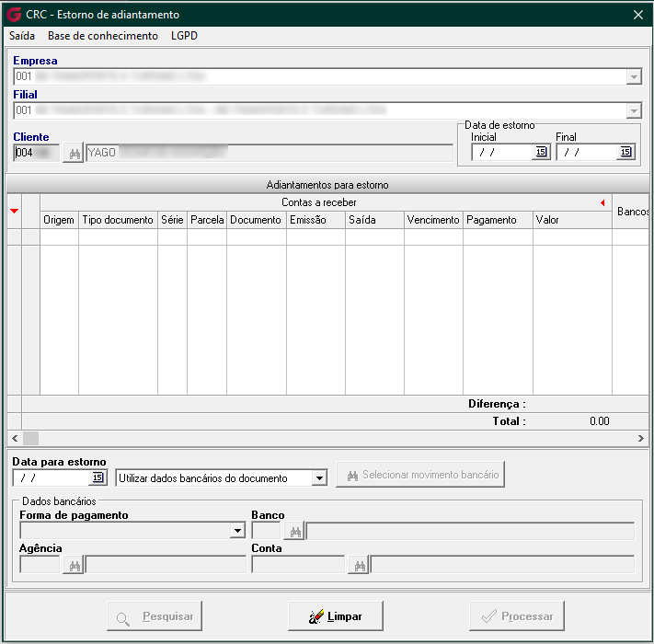Click red triangle marker in grid corner
Image resolution: width=654 pixels, height=644 pixels.
click(x=14, y=211)
